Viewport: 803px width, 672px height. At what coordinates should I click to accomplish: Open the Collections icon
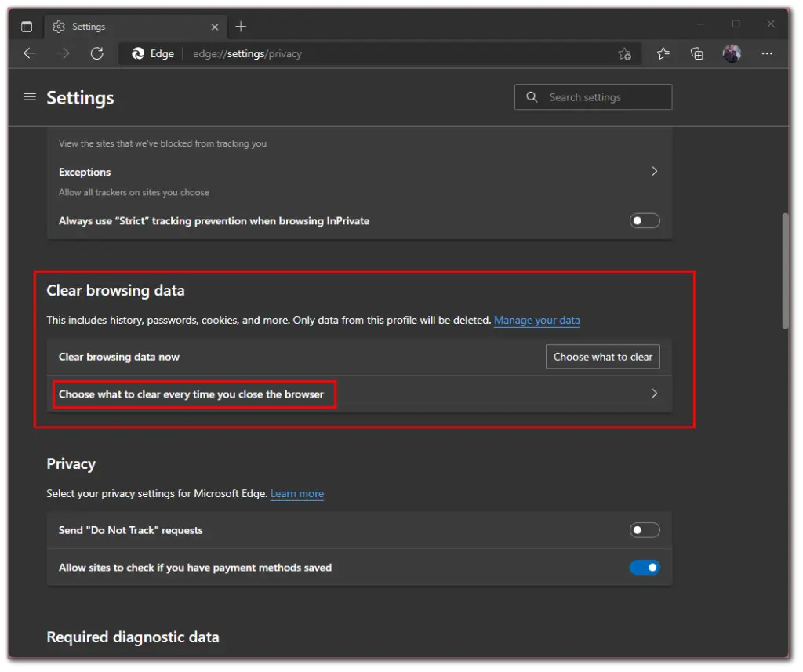[697, 53]
